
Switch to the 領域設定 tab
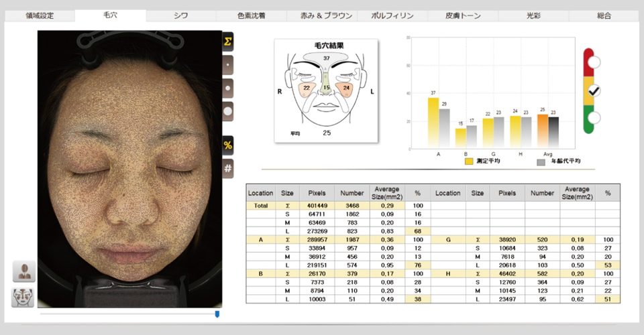point(40,15)
